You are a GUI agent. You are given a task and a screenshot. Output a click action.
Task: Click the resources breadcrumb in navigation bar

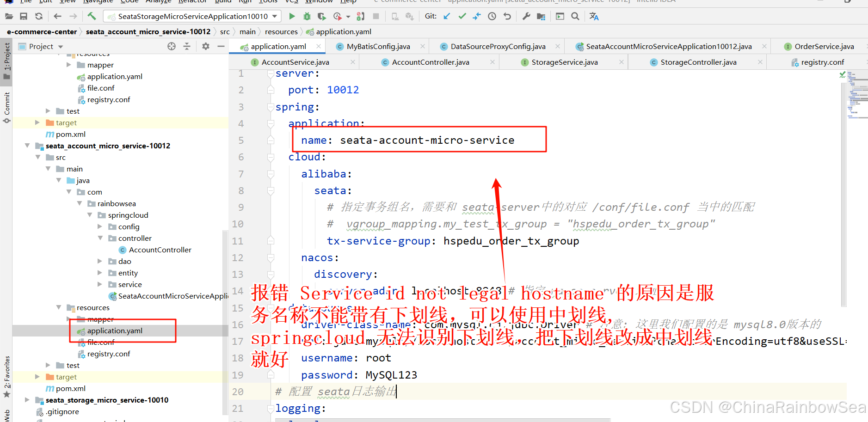281,31
